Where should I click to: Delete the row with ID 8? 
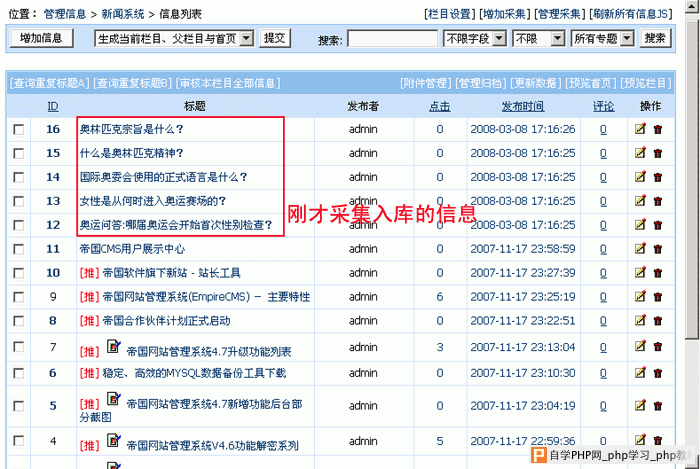coord(658,321)
